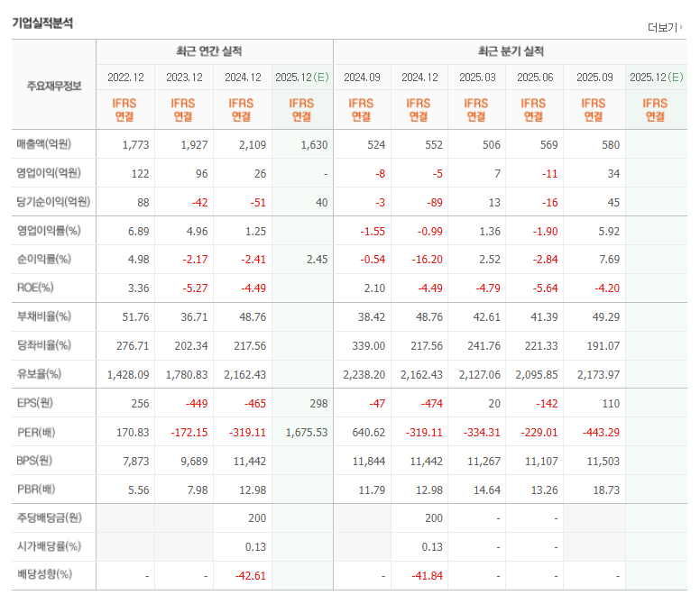
Task: Click the 유보율(%) row label
Action: point(39,374)
